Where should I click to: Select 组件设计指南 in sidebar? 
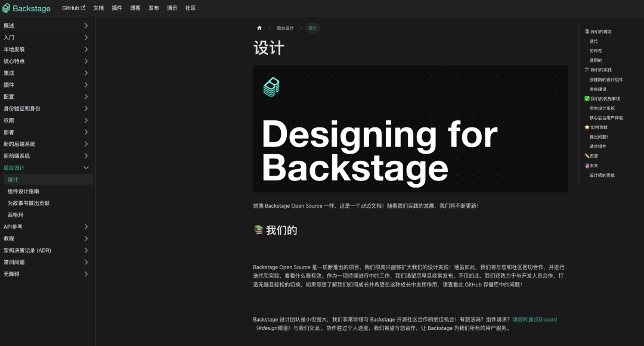pyautogui.click(x=23, y=191)
